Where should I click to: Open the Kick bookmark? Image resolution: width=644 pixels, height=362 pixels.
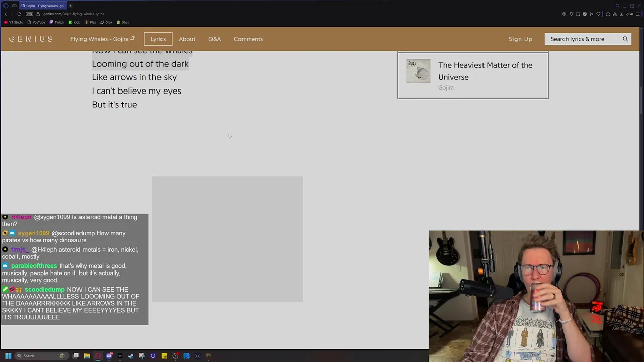coord(74,22)
